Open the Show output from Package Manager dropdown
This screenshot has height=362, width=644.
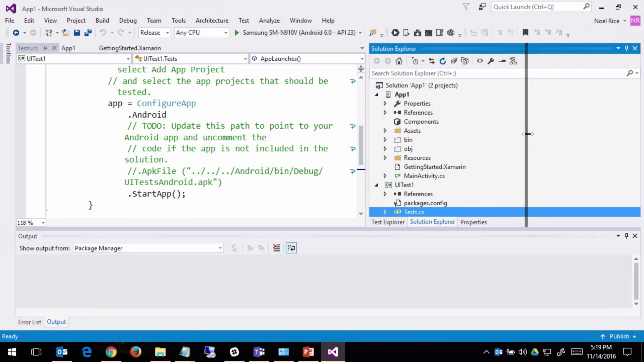pyautogui.click(x=148, y=248)
